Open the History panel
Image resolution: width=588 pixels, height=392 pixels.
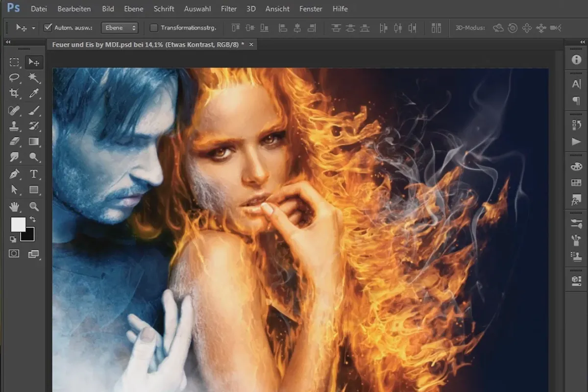coord(576,125)
